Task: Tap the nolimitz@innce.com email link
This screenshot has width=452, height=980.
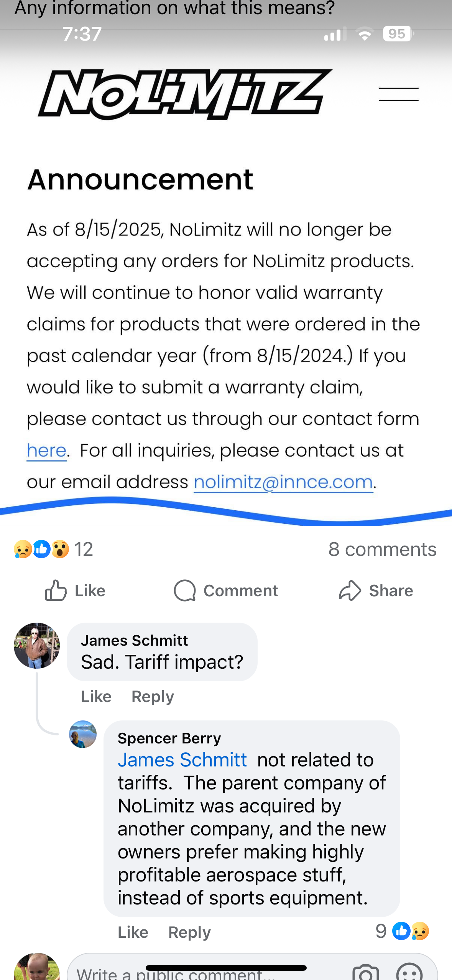Action: tap(283, 482)
